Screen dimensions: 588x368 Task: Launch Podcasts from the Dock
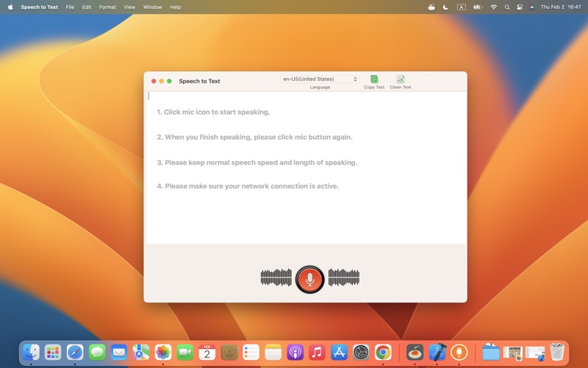295,353
